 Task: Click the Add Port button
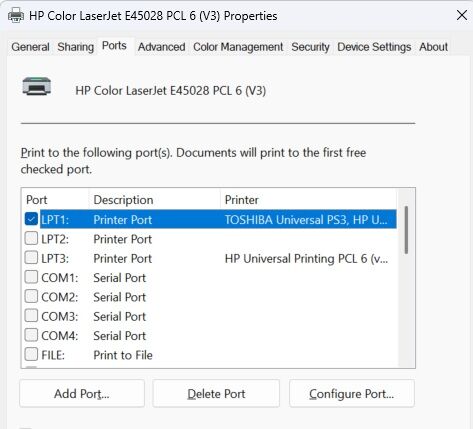[x=82, y=394]
